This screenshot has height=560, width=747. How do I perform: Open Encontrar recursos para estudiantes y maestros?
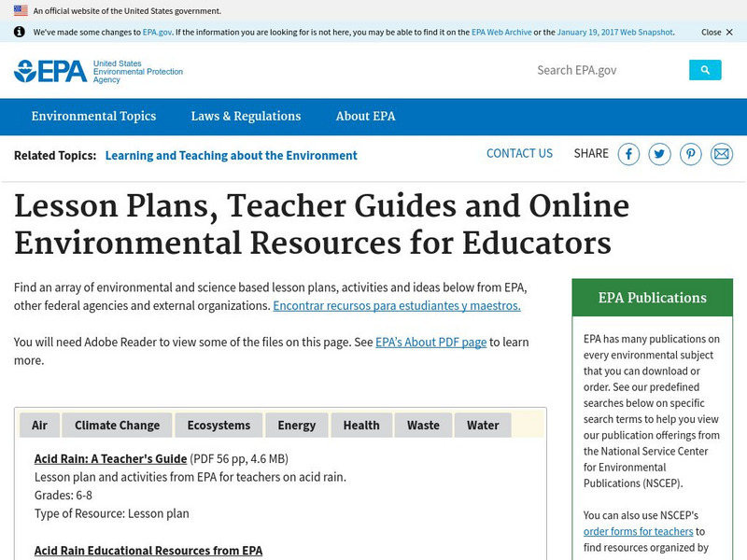397,306
